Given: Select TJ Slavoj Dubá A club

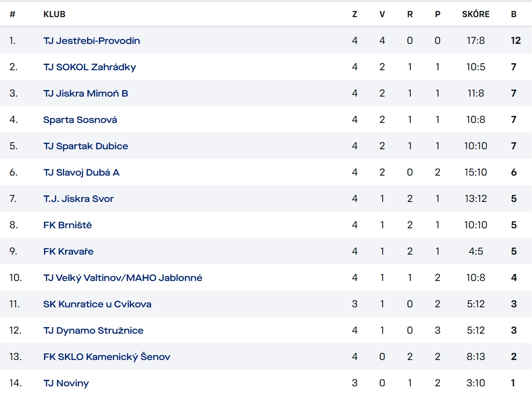Looking at the screenshot, I should (81, 173).
